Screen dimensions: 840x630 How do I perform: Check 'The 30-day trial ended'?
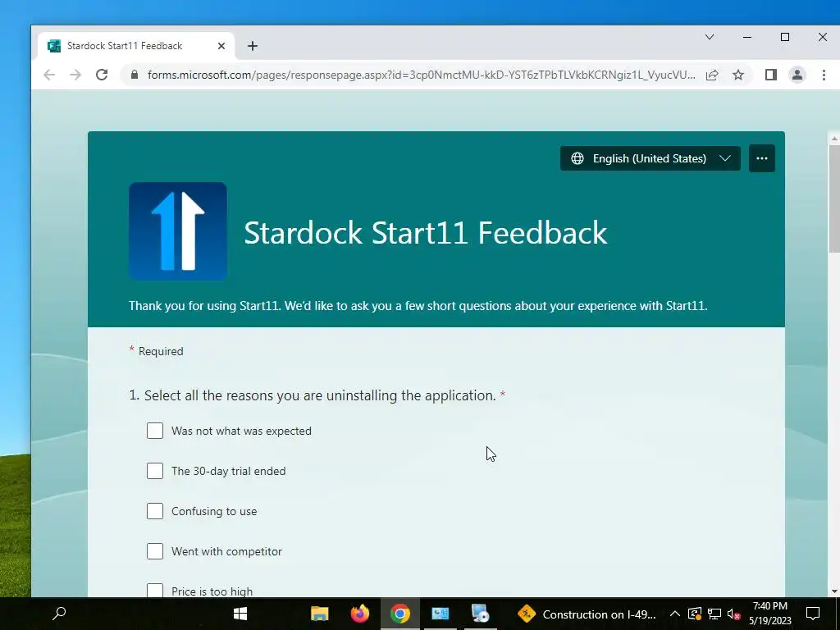point(155,471)
